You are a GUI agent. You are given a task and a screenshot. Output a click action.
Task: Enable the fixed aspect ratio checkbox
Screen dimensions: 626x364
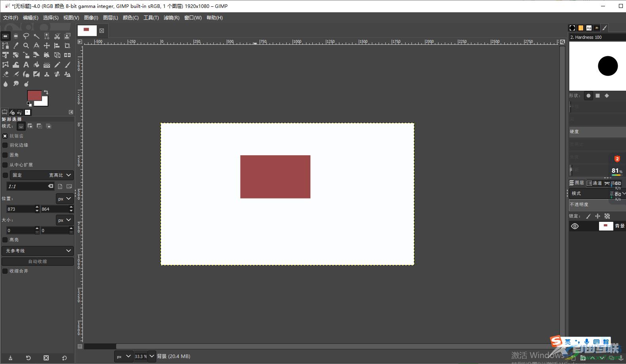pos(5,175)
